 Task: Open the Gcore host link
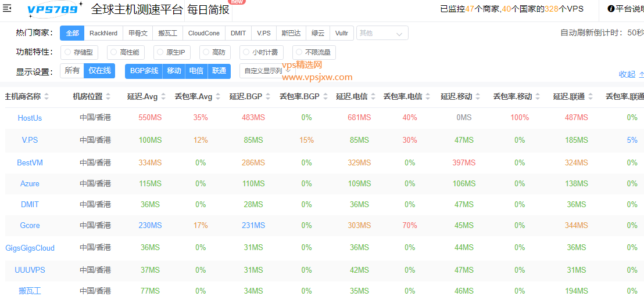click(x=30, y=225)
